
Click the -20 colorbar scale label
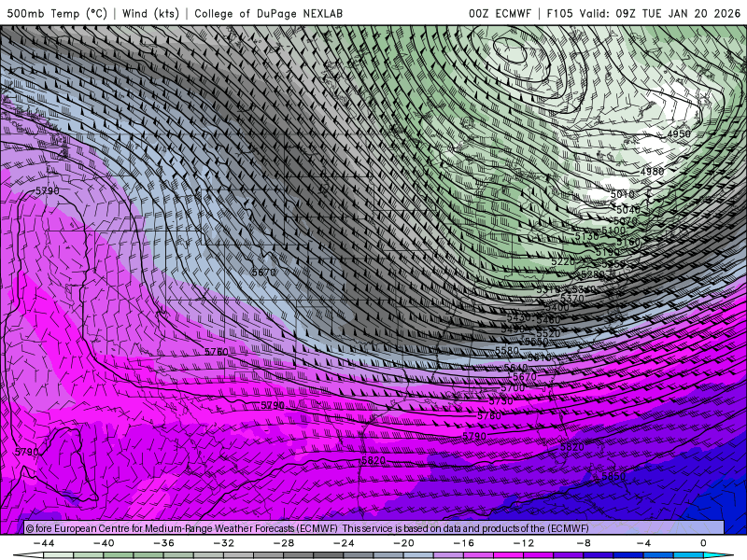click(x=403, y=543)
